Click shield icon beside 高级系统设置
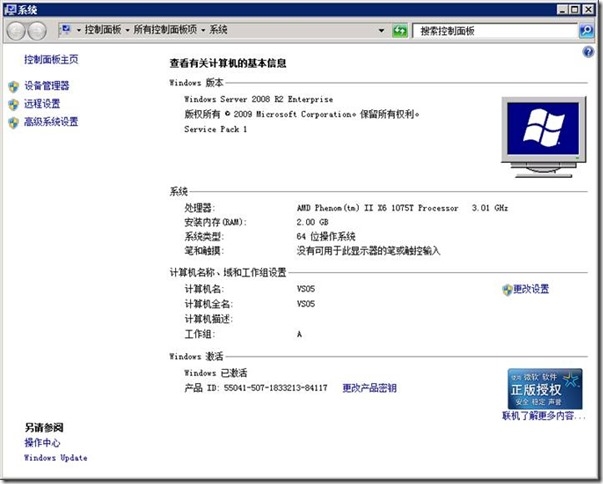The height and width of the screenshot is (484, 603). (13, 123)
